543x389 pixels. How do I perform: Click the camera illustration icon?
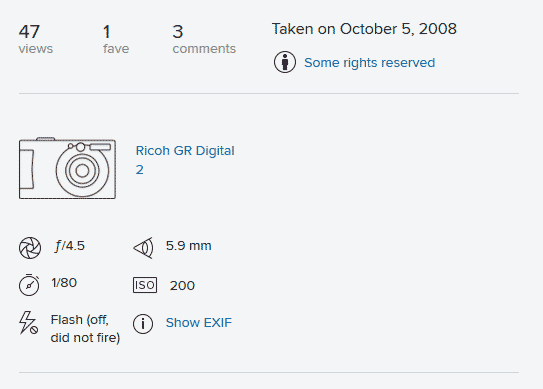(68, 168)
